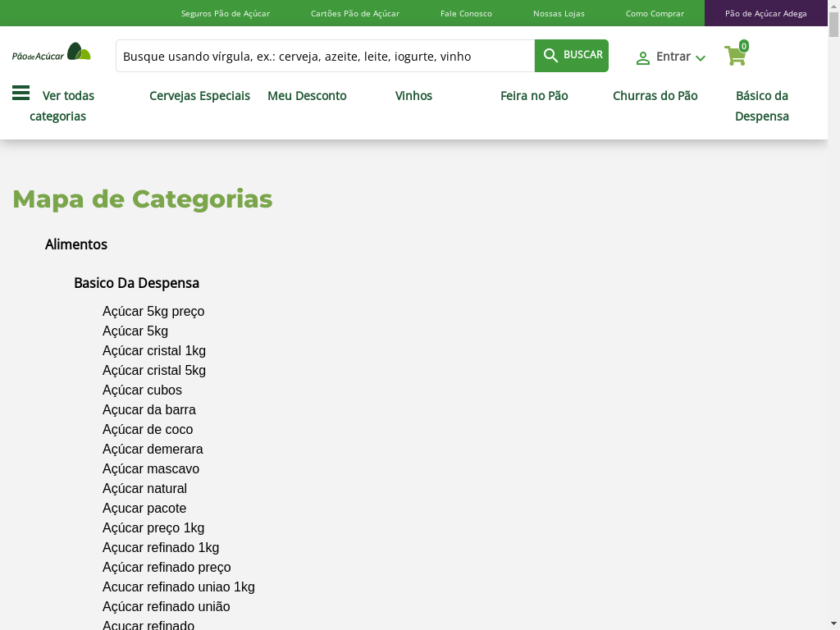This screenshot has height=630, width=840.
Task: Select Feira no Pão
Action: 534,96
